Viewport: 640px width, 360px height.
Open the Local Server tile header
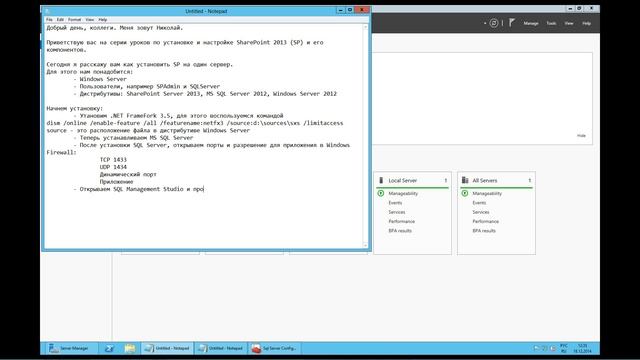pyautogui.click(x=402, y=180)
